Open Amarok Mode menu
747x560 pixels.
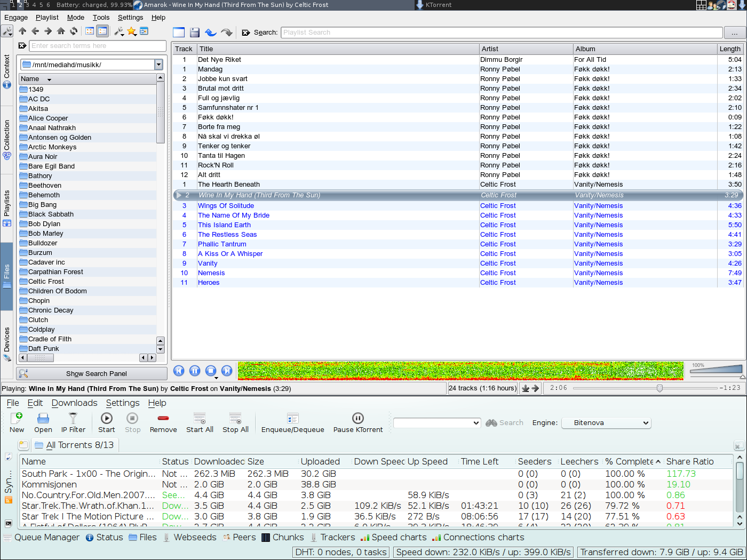76,18
